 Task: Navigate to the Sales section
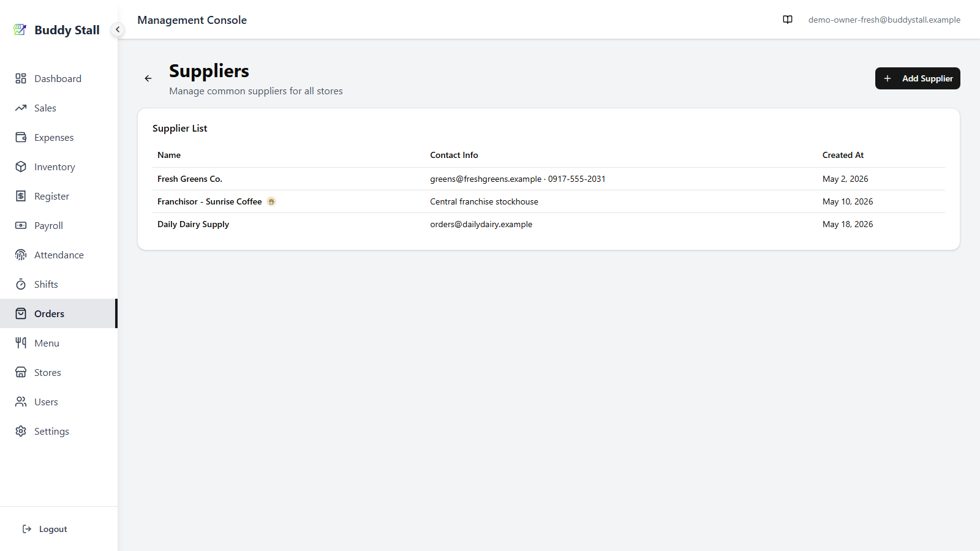59,108
